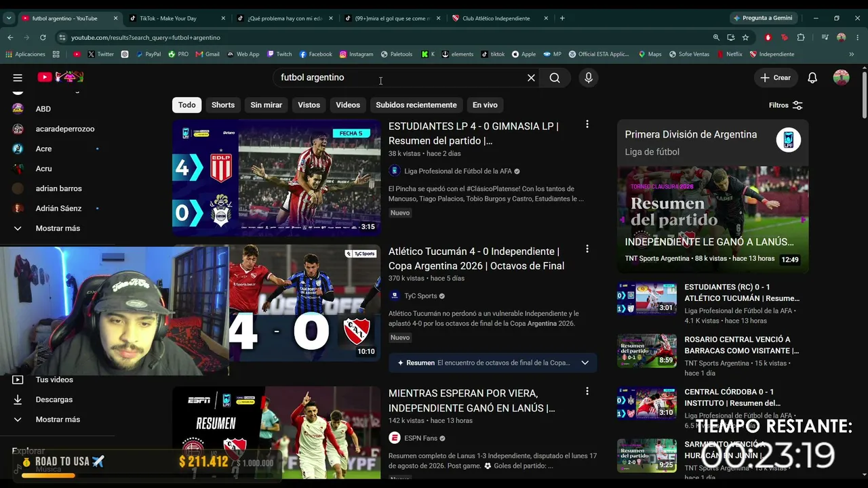Bookmark this page with the star icon
Screen dimensions: 868x488
coord(745,37)
